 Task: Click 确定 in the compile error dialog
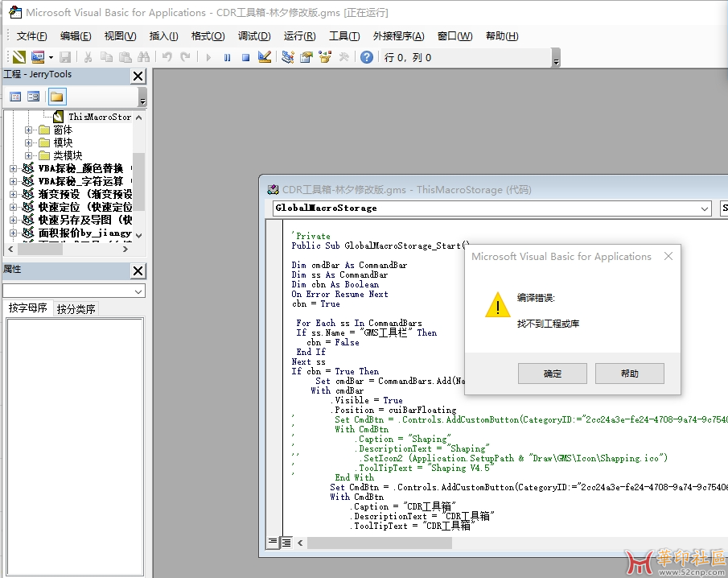[553, 374]
